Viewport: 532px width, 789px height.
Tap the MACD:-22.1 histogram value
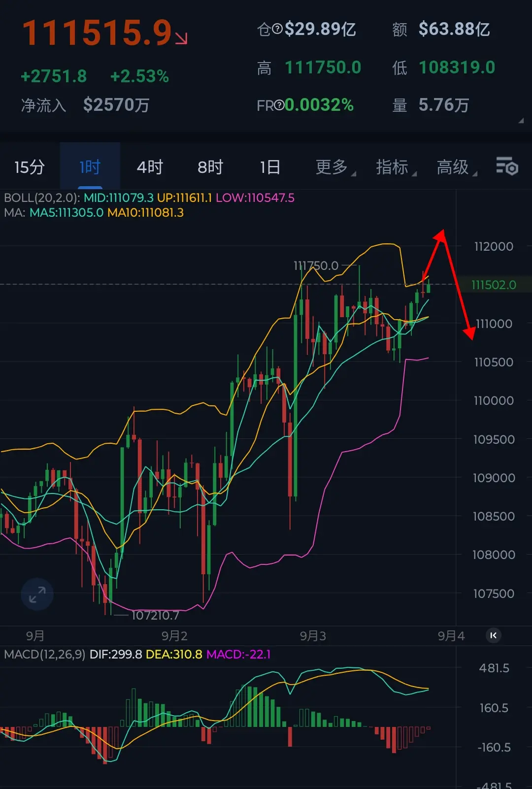(x=238, y=654)
